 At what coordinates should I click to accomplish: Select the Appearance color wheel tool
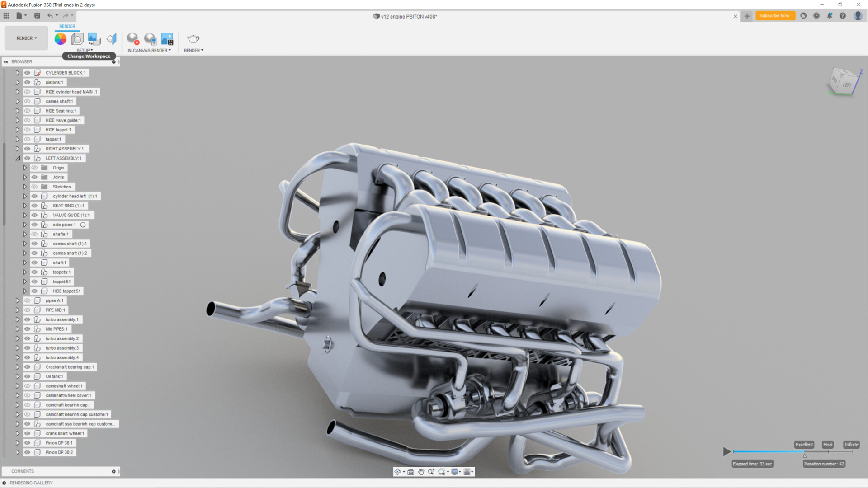pos(60,39)
